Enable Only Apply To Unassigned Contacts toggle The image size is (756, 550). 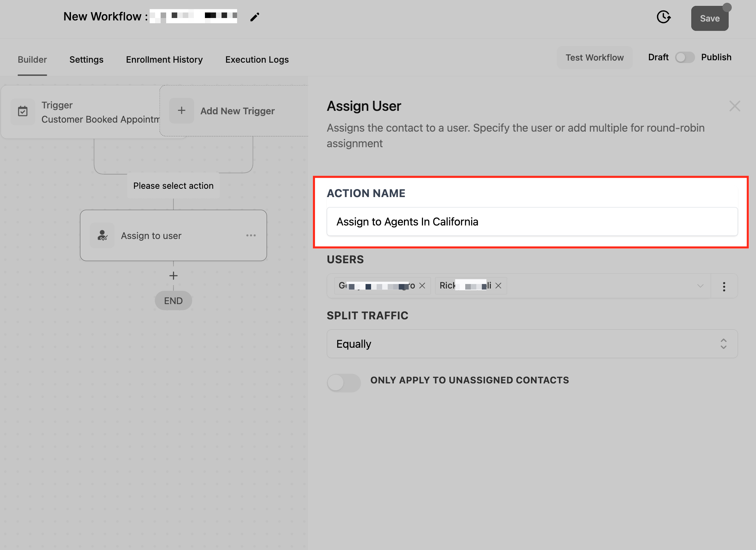(x=343, y=383)
